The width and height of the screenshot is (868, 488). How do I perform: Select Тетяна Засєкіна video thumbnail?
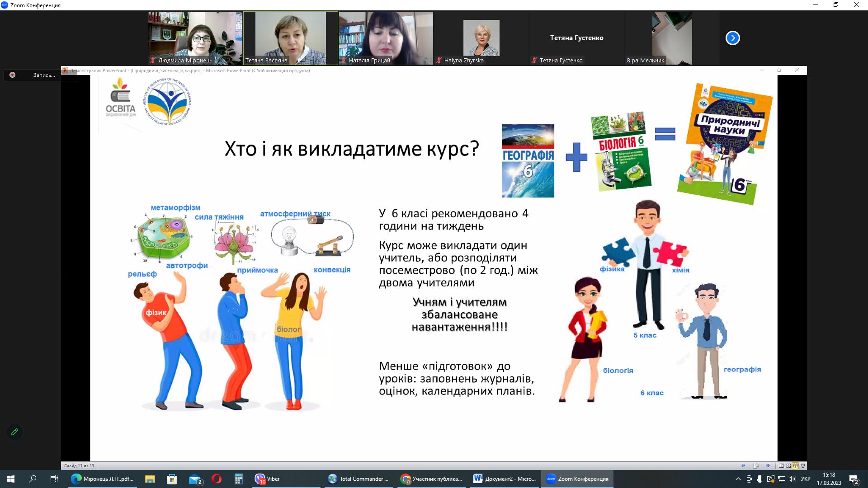290,38
